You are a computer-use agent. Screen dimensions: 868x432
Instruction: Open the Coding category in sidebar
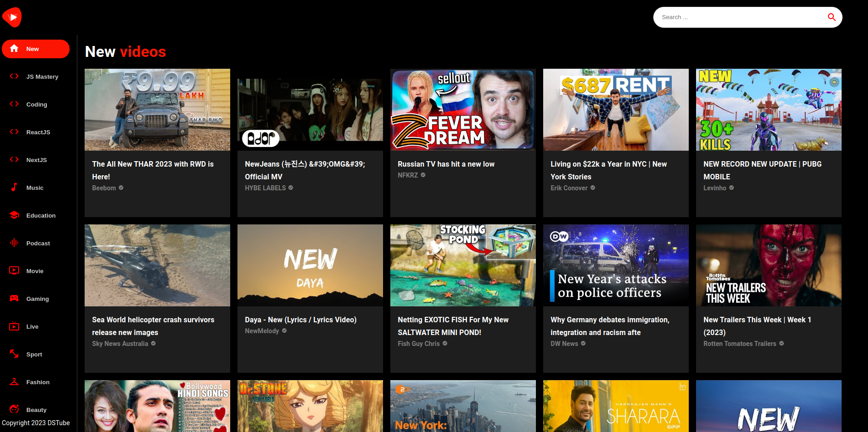point(36,104)
